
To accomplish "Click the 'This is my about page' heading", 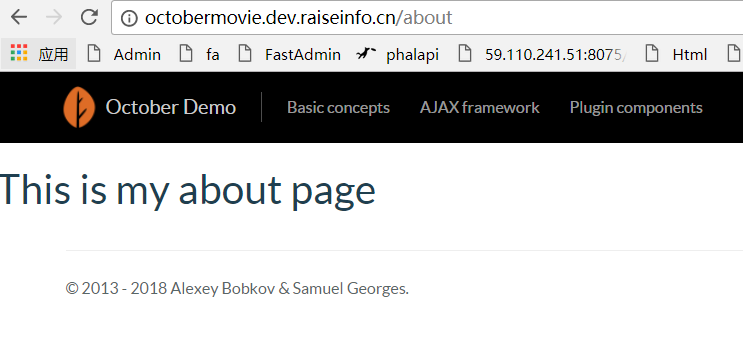I will [x=188, y=190].
